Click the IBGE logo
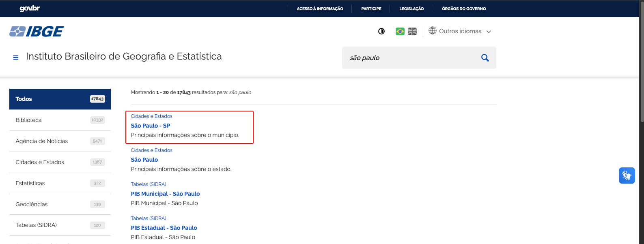This screenshot has height=244, width=644. tap(37, 31)
